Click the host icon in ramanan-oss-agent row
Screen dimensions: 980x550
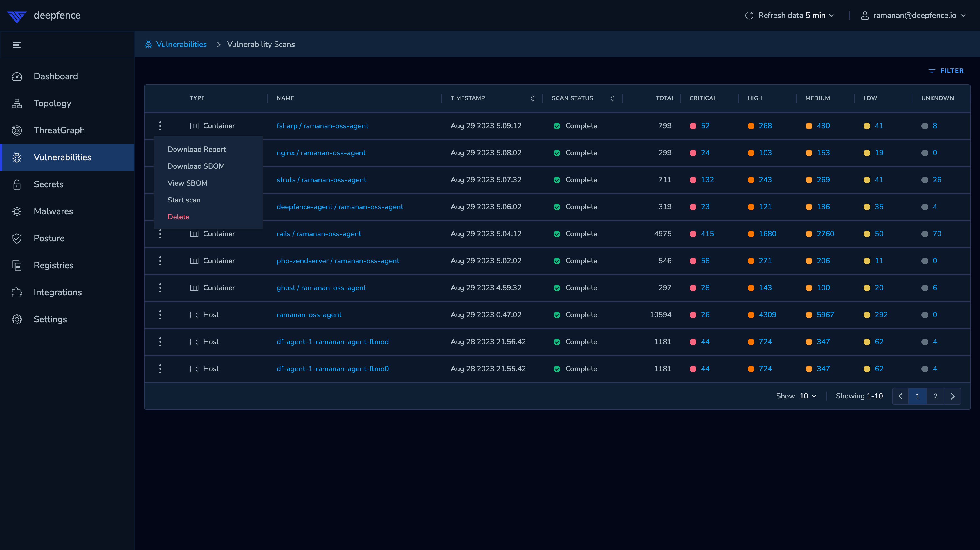(194, 315)
